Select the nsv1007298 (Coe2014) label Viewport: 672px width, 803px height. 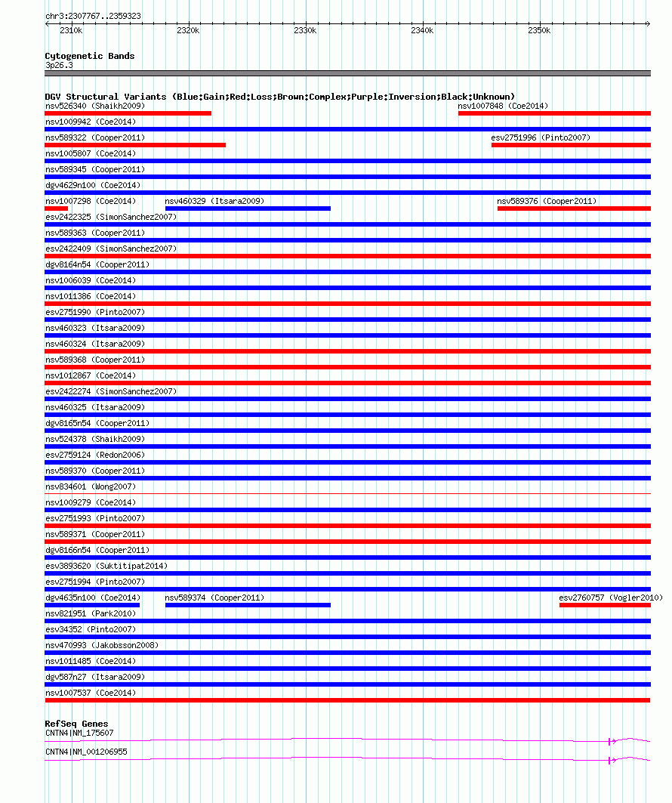pos(91,201)
